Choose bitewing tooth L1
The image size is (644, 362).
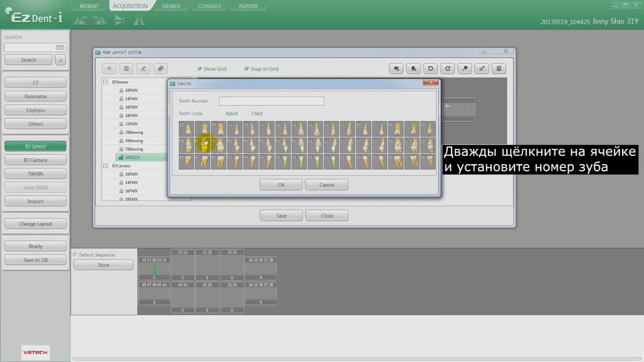(x=315, y=145)
